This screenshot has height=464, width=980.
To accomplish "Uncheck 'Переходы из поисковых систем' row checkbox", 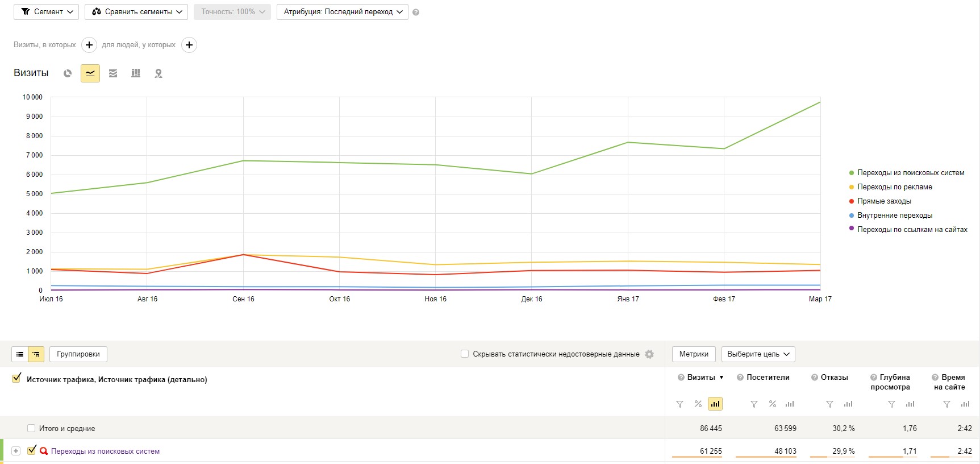I will tap(32, 450).
